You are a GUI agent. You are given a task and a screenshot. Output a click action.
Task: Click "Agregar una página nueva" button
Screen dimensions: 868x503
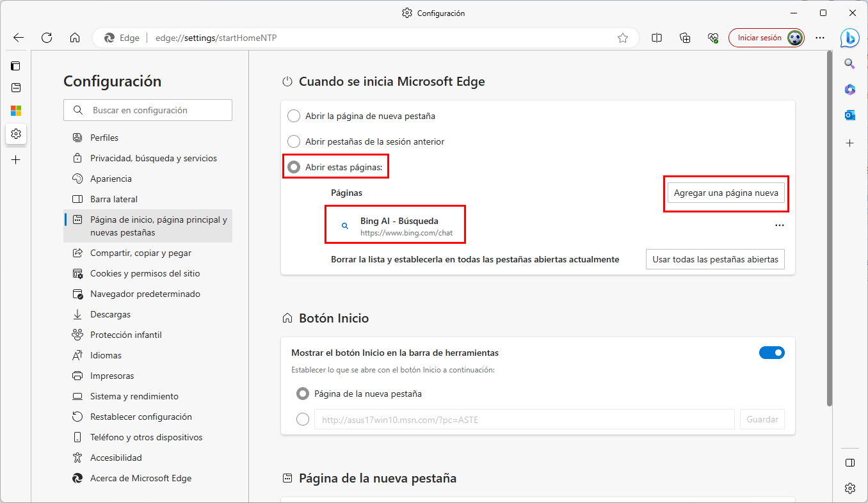coord(726,193)
